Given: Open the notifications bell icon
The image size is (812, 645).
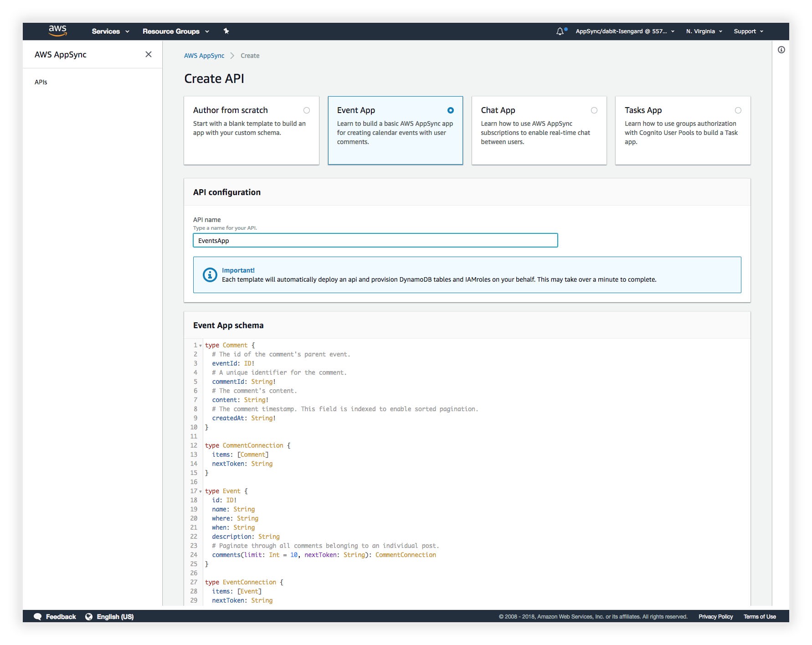Looking at the screenshot, I should [x=560, y=31].
